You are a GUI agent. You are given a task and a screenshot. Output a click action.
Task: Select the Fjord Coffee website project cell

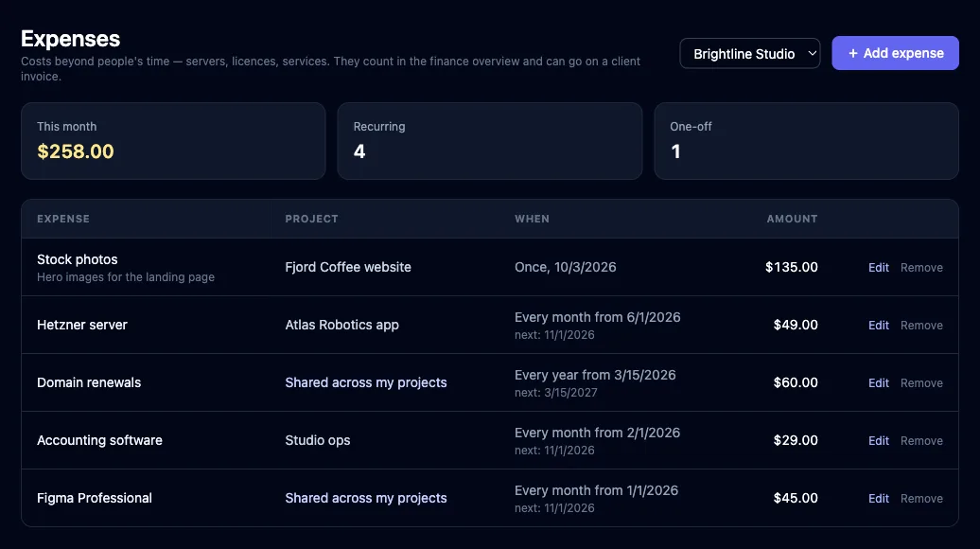[348, 267]
